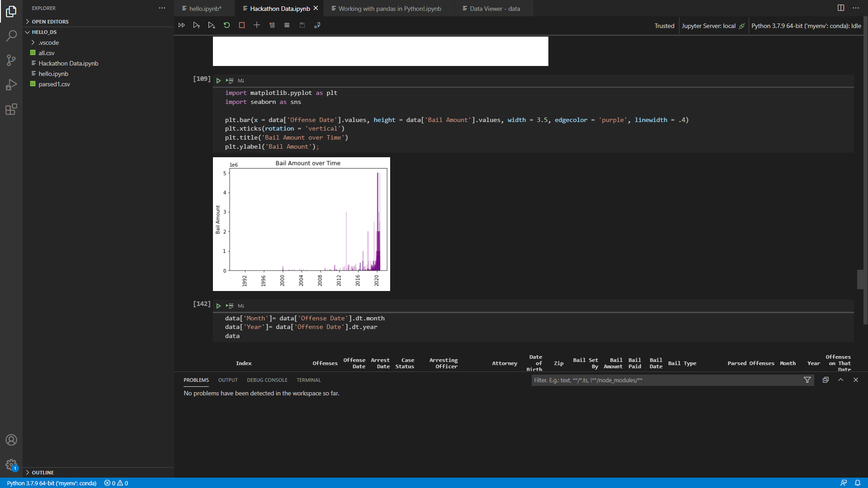Open the variable explorer table icon
The image size is (868, 488).
[x=287, y=25]
